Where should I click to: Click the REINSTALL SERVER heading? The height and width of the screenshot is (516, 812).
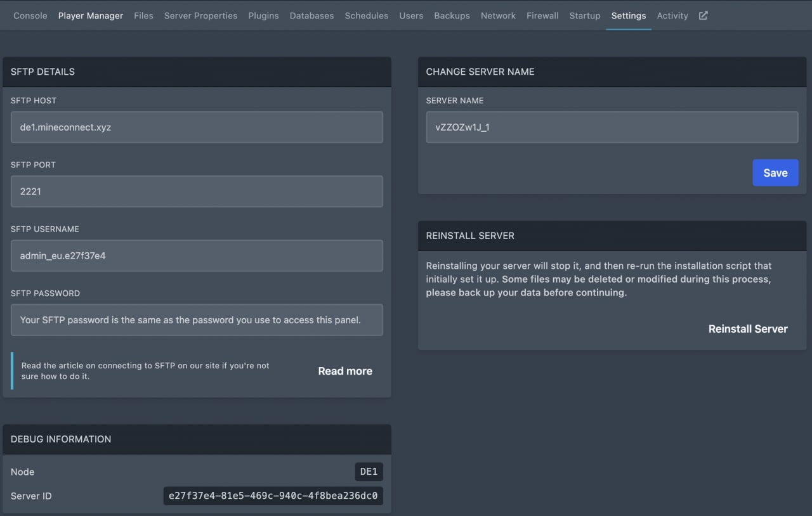pyautogui.click(x=470, y=235)
